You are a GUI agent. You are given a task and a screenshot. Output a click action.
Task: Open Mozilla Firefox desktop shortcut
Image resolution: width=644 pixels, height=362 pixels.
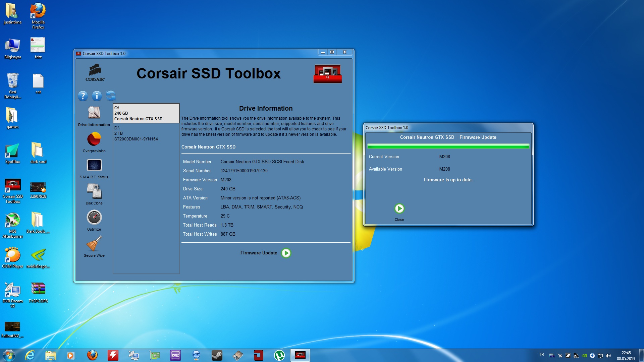pyautogui.click(x=38, y=16)
